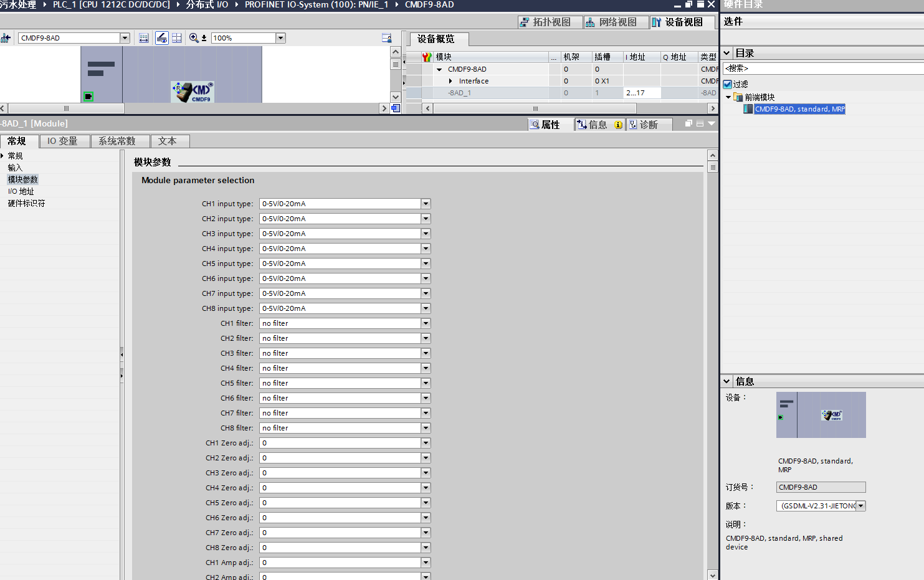Switch to the 网络视图 network view tab
This screenshot has height=580, width=924.
point(611,22)
